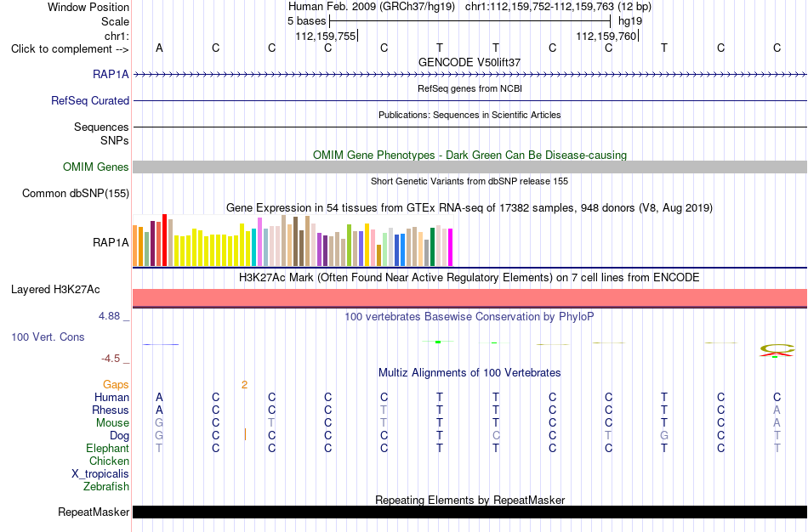808x532 pixels.
Task: Click the 4.88 PhyloP upper scale value
Action: pos(109,315)
